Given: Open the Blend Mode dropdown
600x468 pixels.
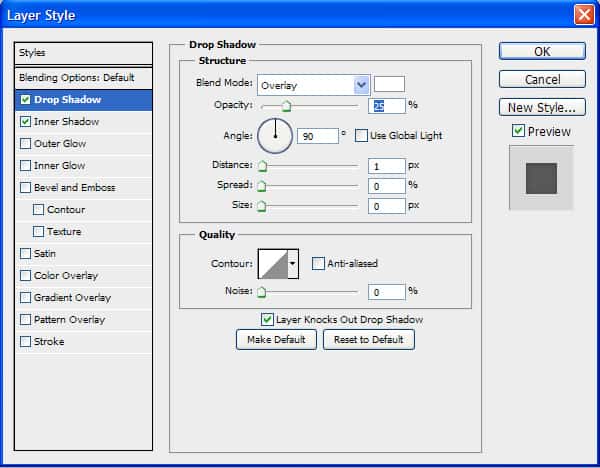Looking at the screenshot, I should pyautogui.click(x=361, y=85).
